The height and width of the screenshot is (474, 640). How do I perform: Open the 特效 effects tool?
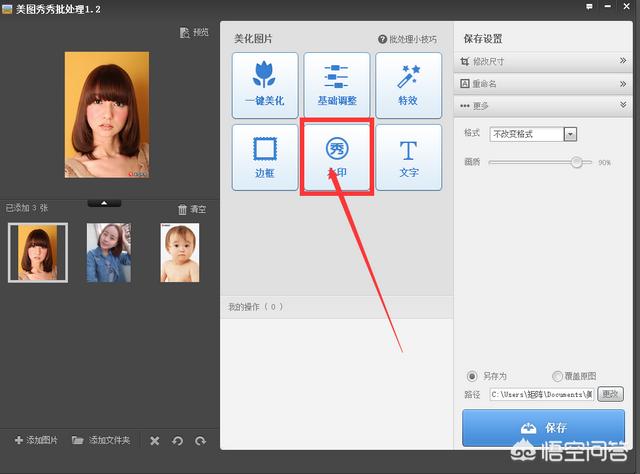(409, 85)
